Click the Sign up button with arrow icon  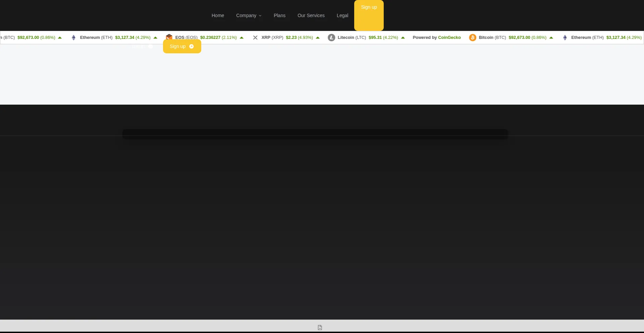pyautogui.click(x=182, y=46)
